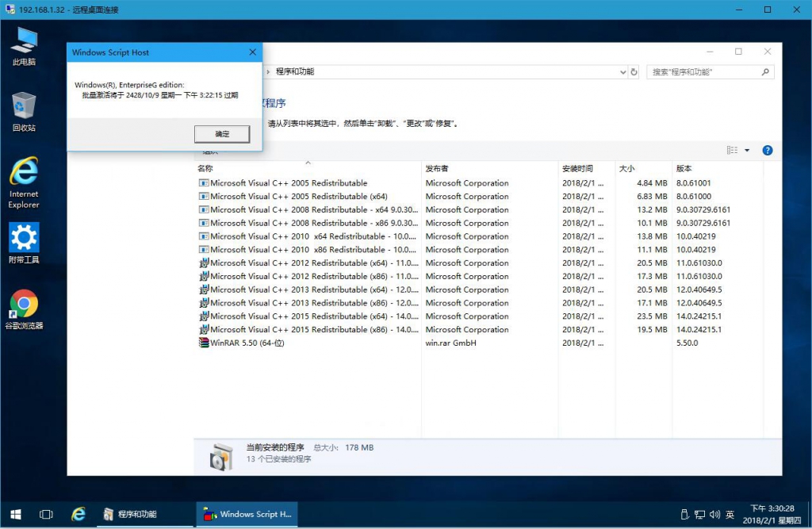Click version cell 8.0.61001
The image size is (812, 529).
693,183
